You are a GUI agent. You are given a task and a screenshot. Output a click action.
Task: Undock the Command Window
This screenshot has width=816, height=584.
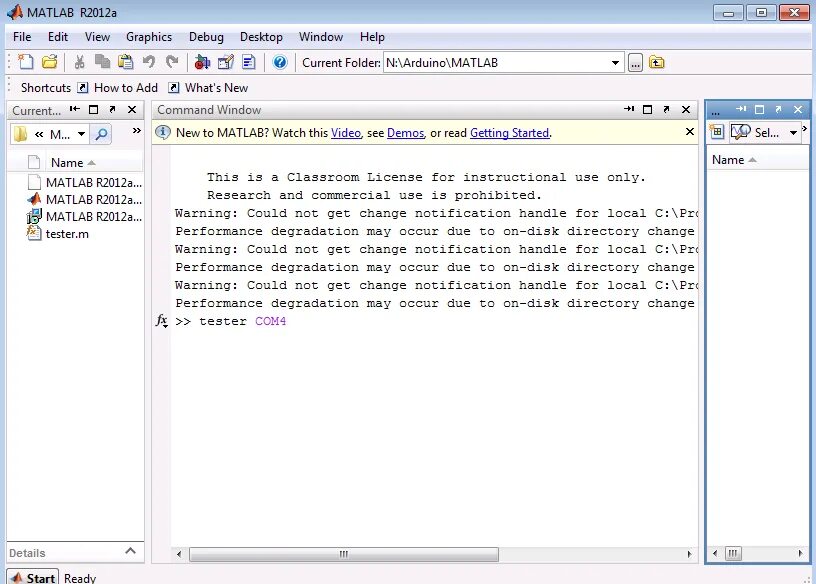(x=667, y=109)
